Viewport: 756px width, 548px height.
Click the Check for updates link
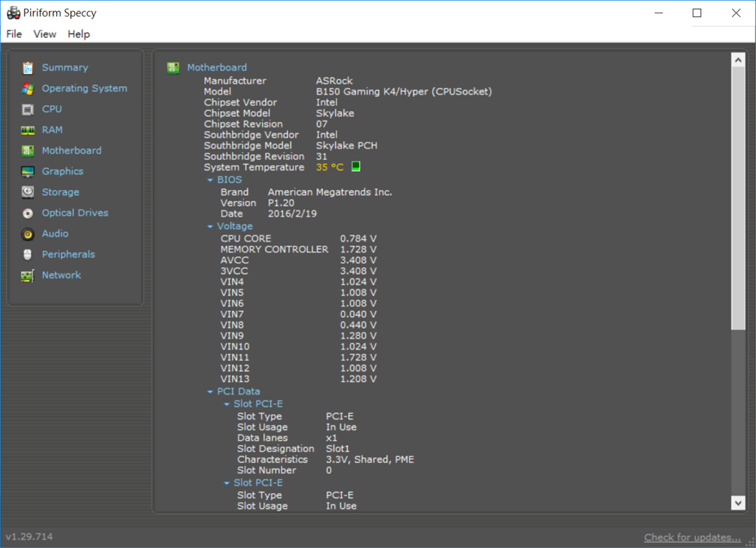point(692,537)
